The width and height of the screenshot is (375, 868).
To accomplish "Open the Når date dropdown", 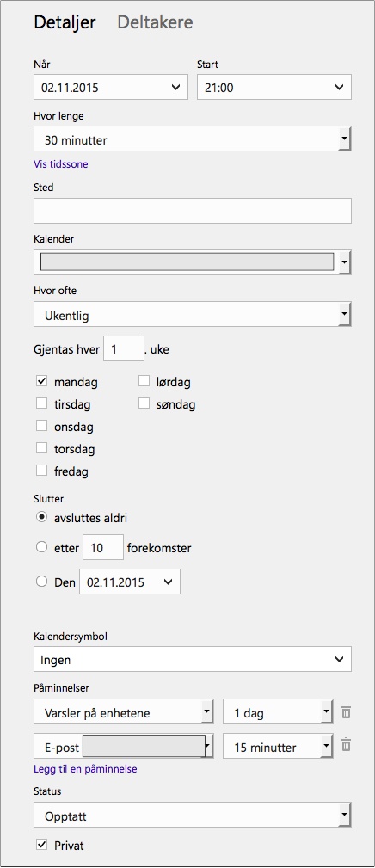I will click(x=111, y=88).
